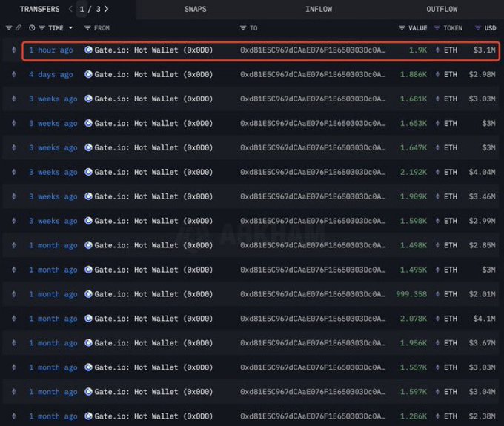
Task: Click the USD amount $2.85M
Action: pos(482,245)
